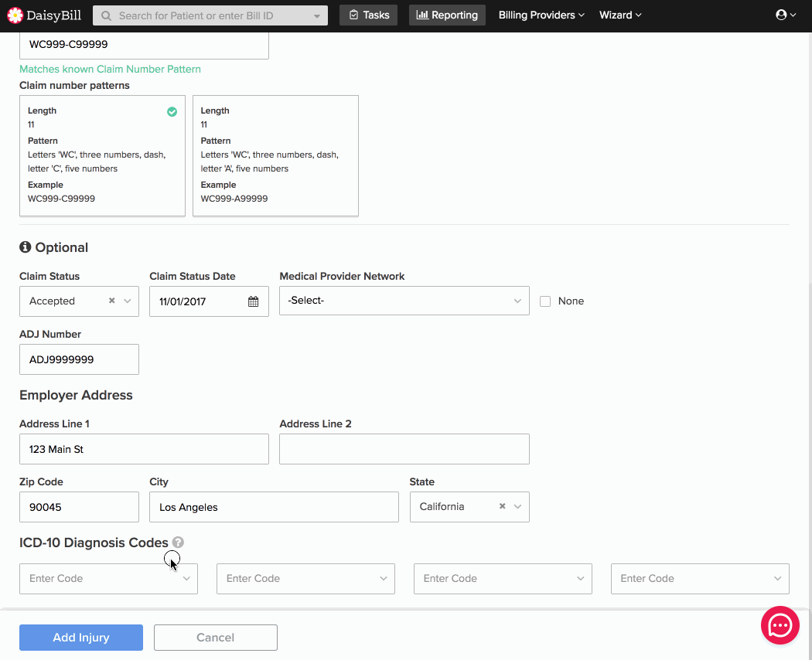Click the empty Address Line 2 field
This screenshot has height=660, width=812.
(x=404, y=449)
